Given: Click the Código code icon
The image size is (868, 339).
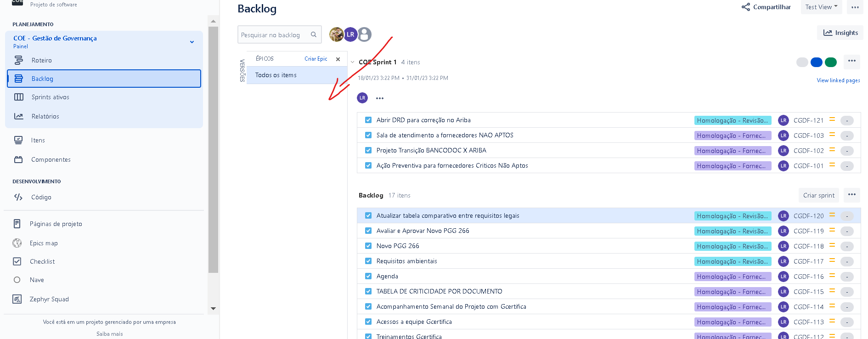Looking at the screenshot, I should [x=18, y=197].
